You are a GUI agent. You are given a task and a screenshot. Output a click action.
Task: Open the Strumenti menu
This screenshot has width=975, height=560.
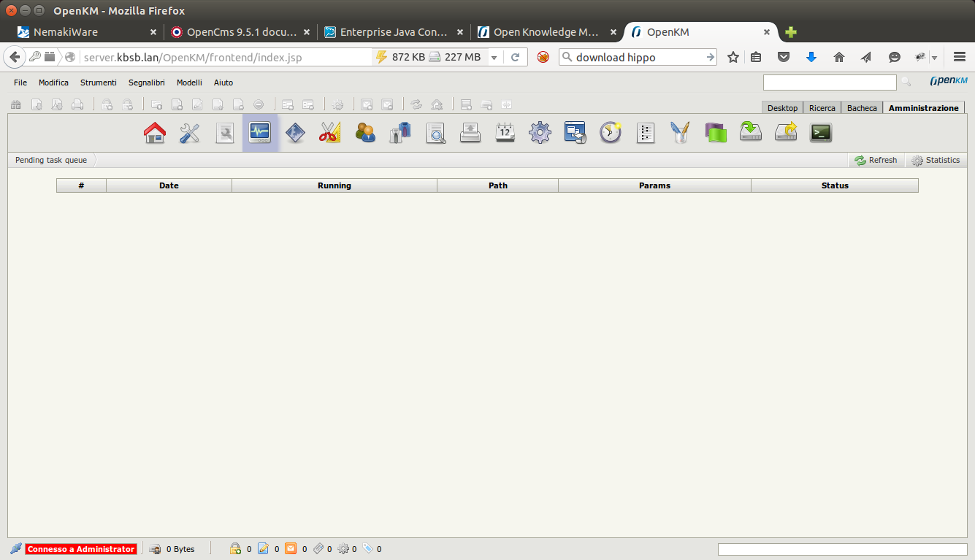[x=99, y=83]
